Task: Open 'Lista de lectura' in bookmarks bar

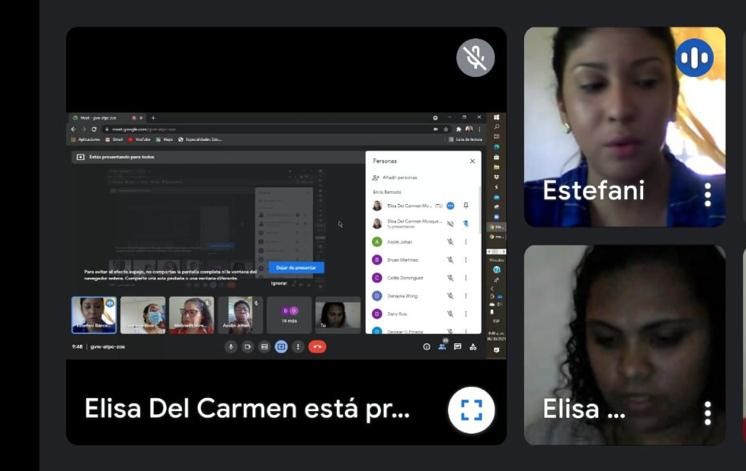Action: click(x=465, y=140)
